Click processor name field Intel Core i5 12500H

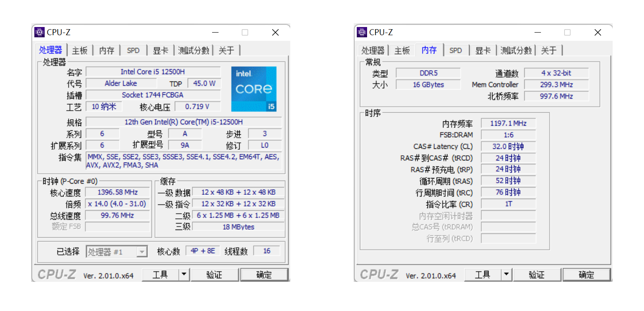tap(153, 72)
